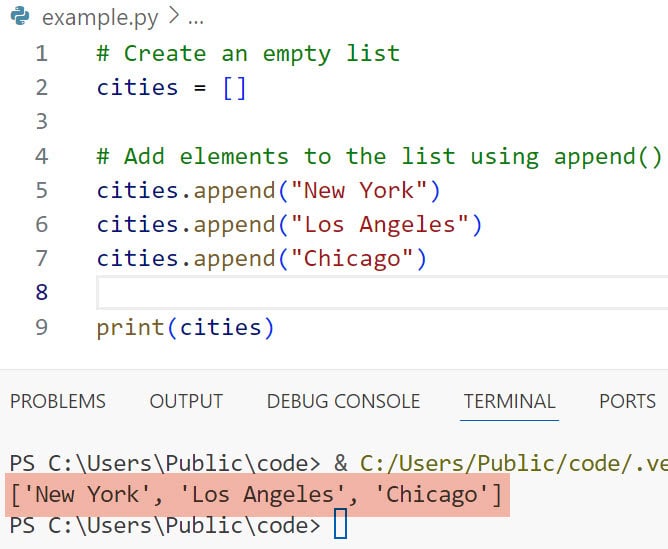This screenshot has width=668, height=549.
Task: Click line number 6 in gutter
Action: [x=41, y=224]
